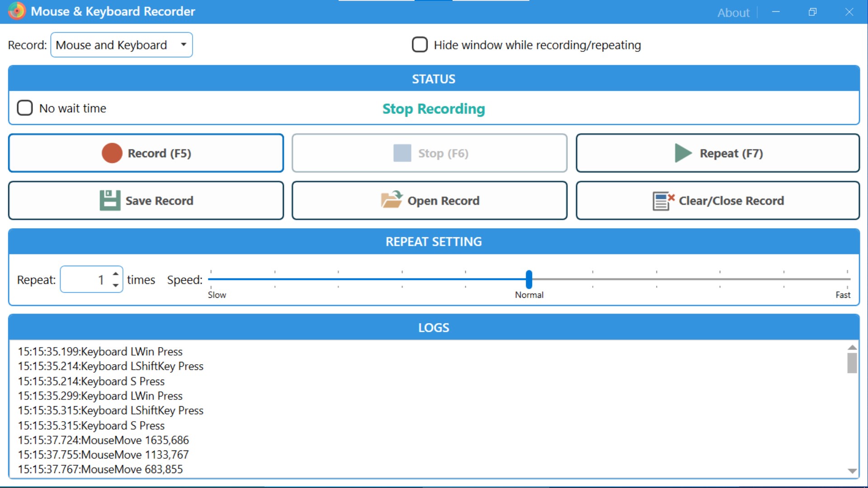Screen dimensions: 868x488
Task: Click the Open Record button label
Action: (x=443, y=201)
